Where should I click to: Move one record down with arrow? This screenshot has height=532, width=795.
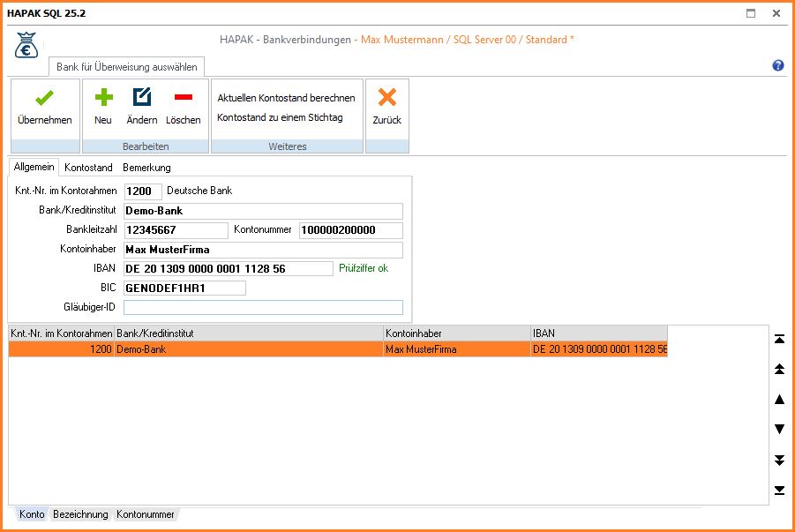click(x=779, y=430)
